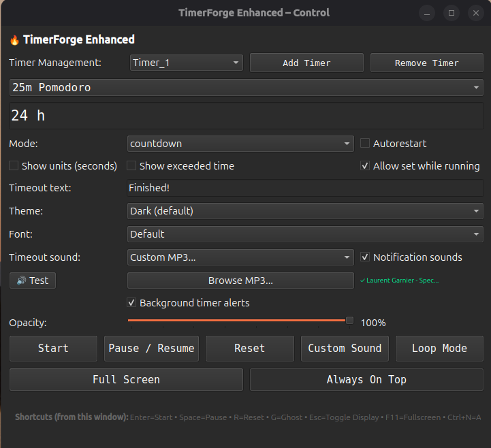This screenshot has height=448, width=491.
Task: Uncheck Allow set while running
Action: 365,166
